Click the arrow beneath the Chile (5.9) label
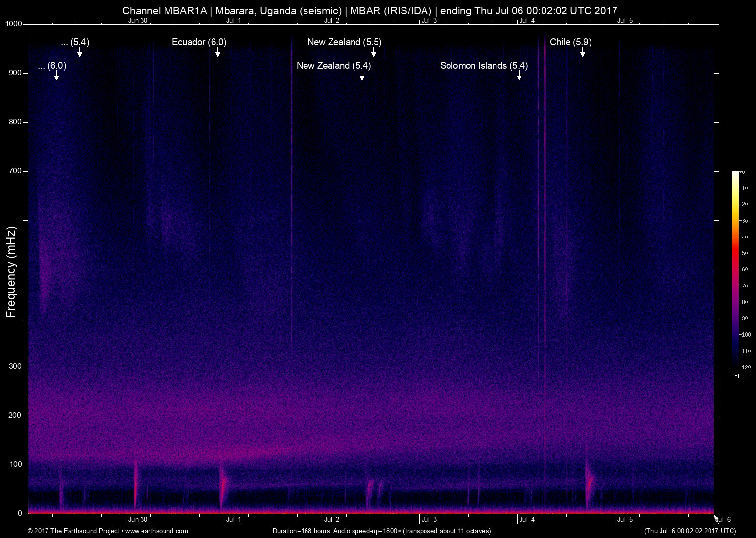 [582, 52]
